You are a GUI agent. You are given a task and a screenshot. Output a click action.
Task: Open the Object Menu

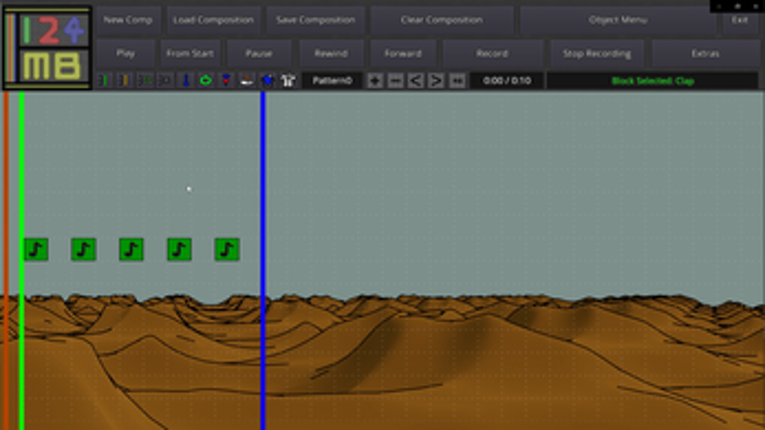[x=618, y=20]
